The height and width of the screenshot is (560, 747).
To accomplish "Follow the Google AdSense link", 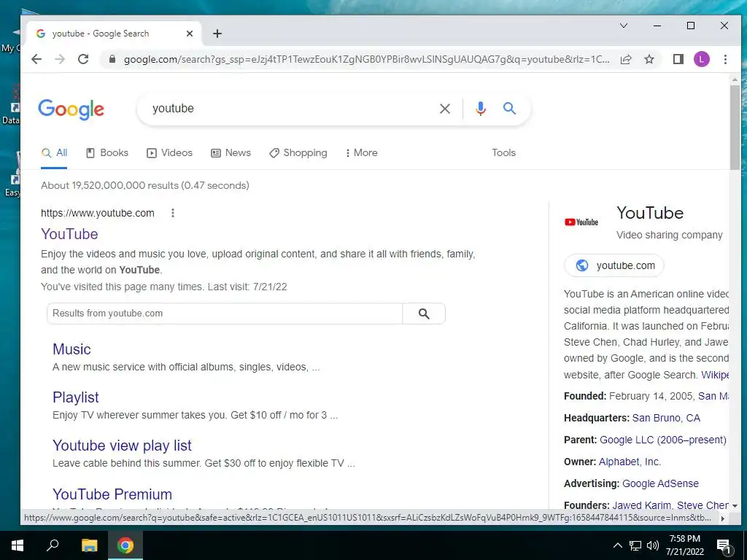I will click(x=660, y=484).
